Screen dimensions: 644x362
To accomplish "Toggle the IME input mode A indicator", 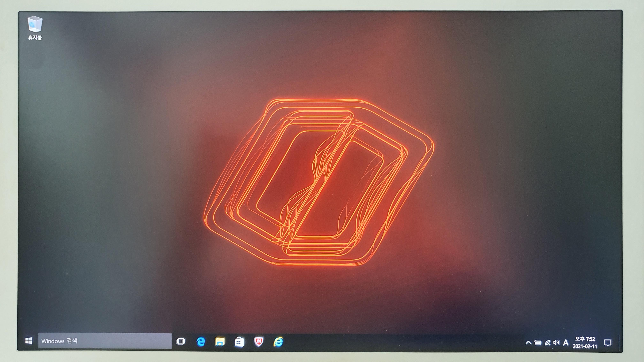I will 566,343.
